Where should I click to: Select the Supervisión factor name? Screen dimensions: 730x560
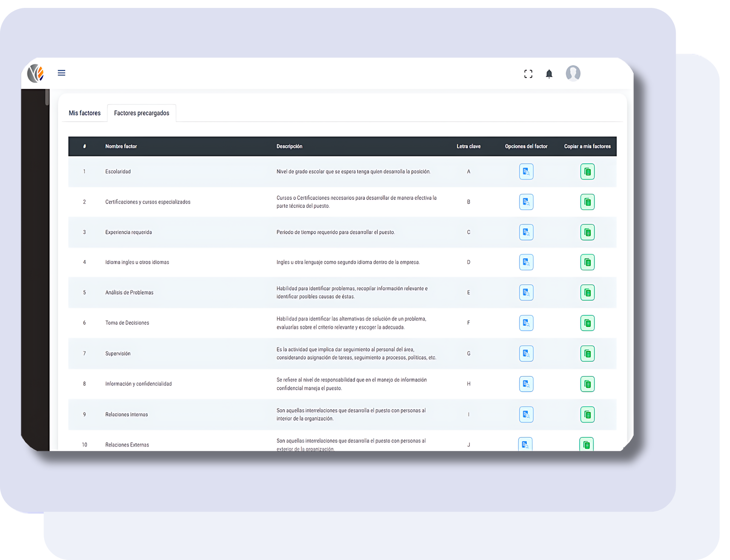pos(118,353)
